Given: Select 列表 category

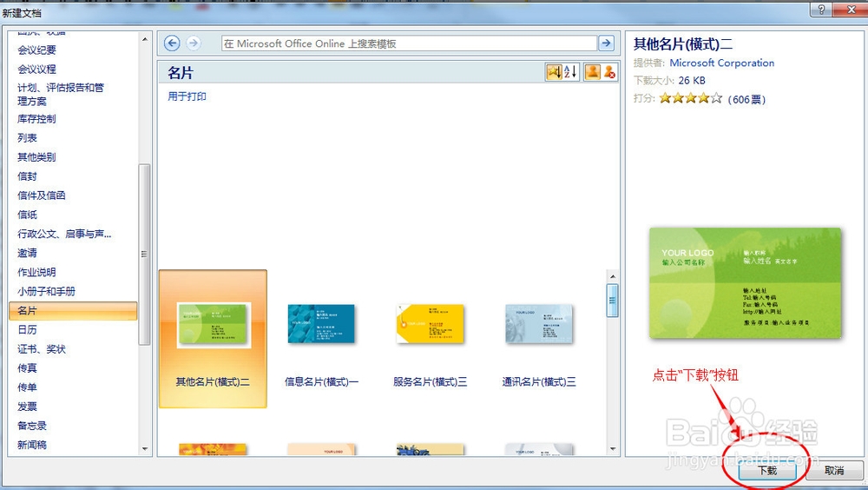Looking at the screenshot, I should 27,138.
